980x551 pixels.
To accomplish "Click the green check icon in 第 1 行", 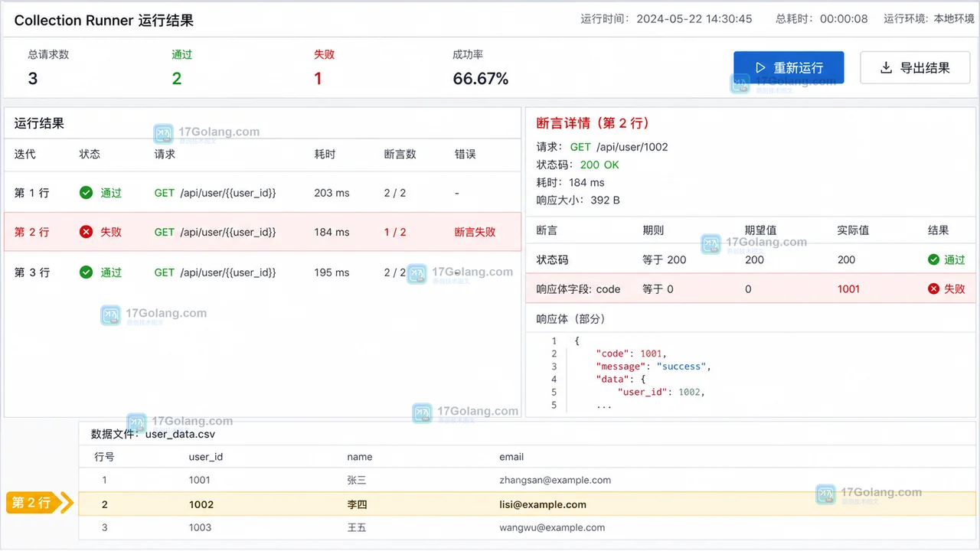I will [x=87, y=193].
